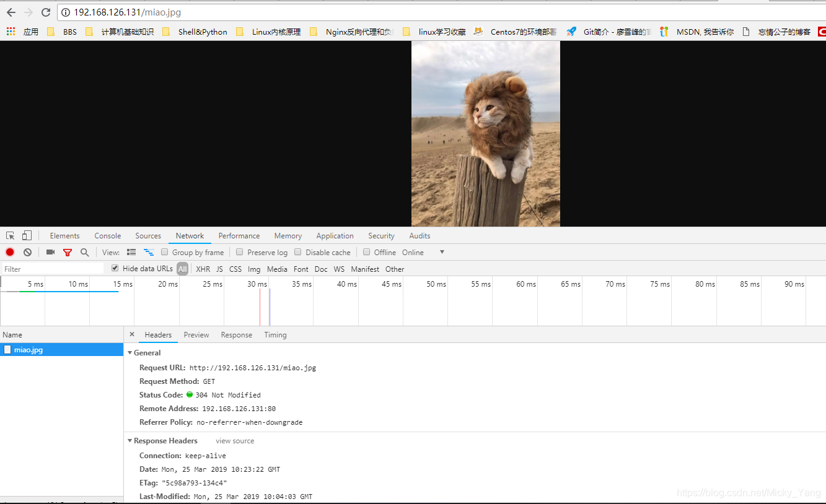Switch to the Elements tab

(65, 236)
